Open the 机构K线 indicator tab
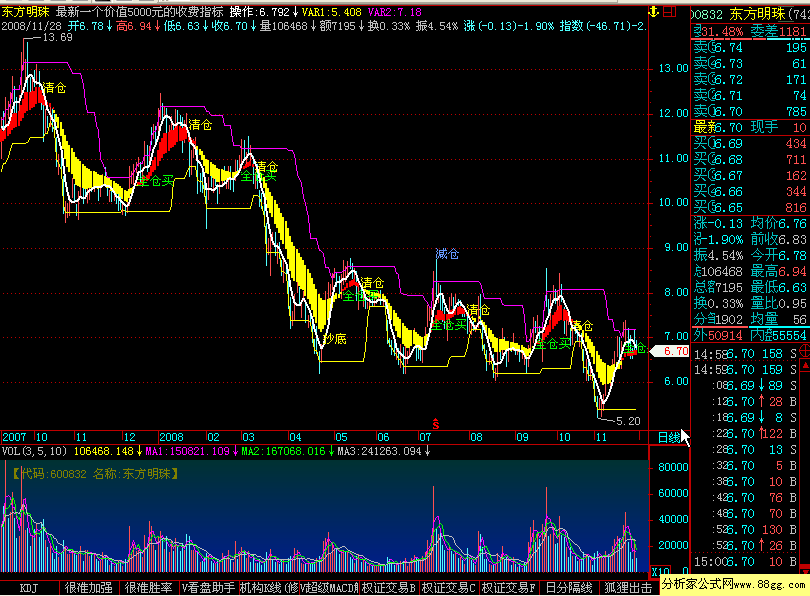810x596 pixels. (x=269, y=588)
